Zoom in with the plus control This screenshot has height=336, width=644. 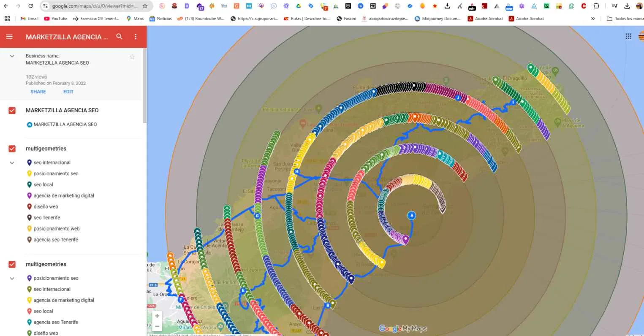[x=157, y=315]
